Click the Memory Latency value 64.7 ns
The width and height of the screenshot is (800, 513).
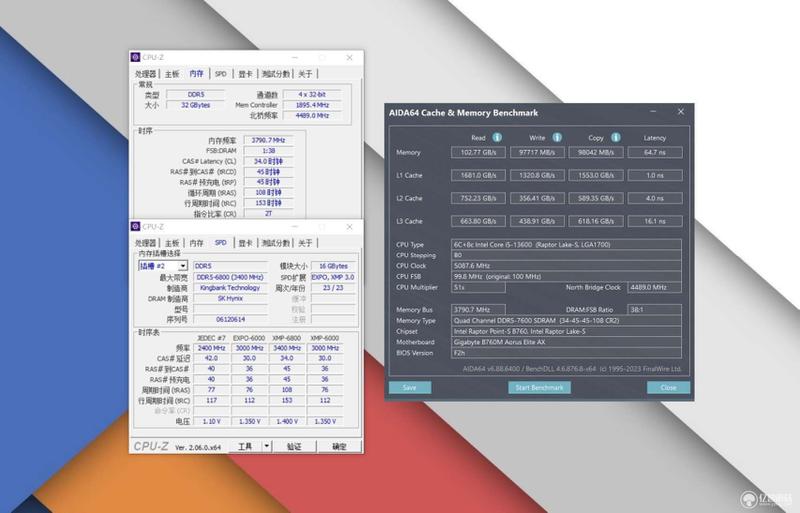655,152
